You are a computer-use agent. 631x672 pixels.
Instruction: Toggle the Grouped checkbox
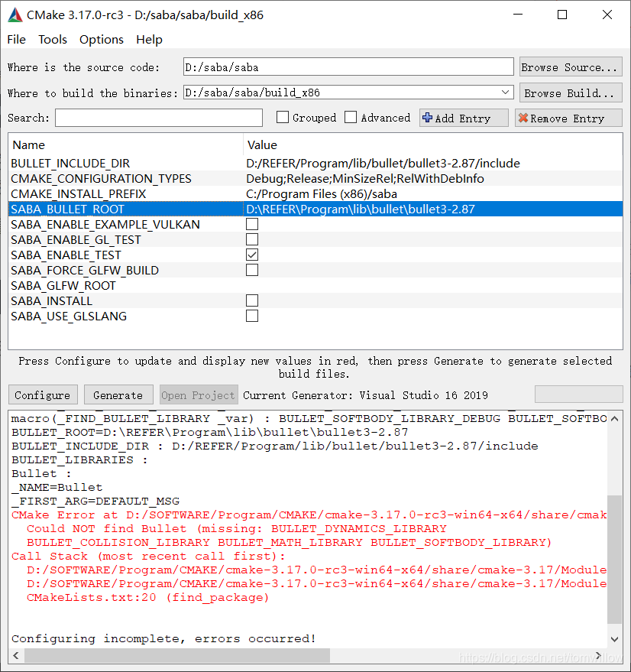(x=283, y=118)
